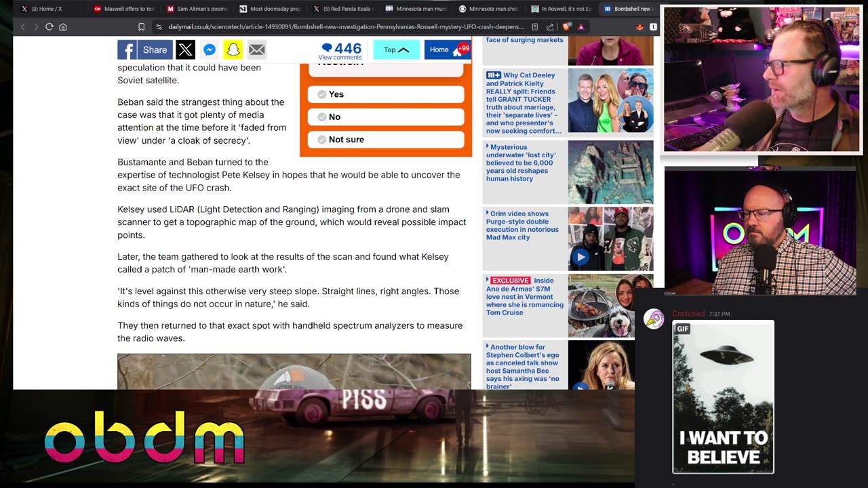Viewport: 868px width, 488px height.
Task: Select the Not sure poll option
Action: (386, 139)
